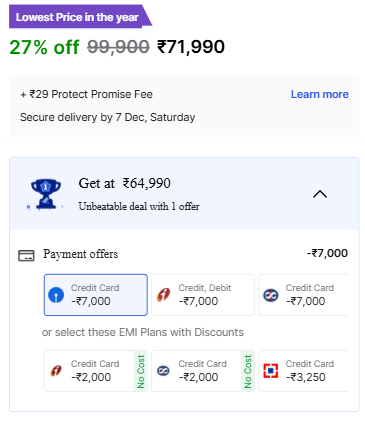Click the trophy icon beside Get at ₹64,990

pos(46,194)
